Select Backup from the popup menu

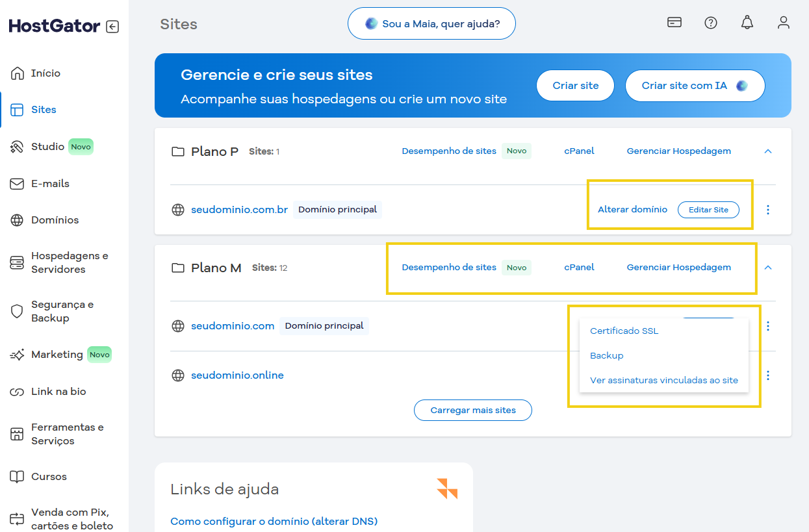606,355
